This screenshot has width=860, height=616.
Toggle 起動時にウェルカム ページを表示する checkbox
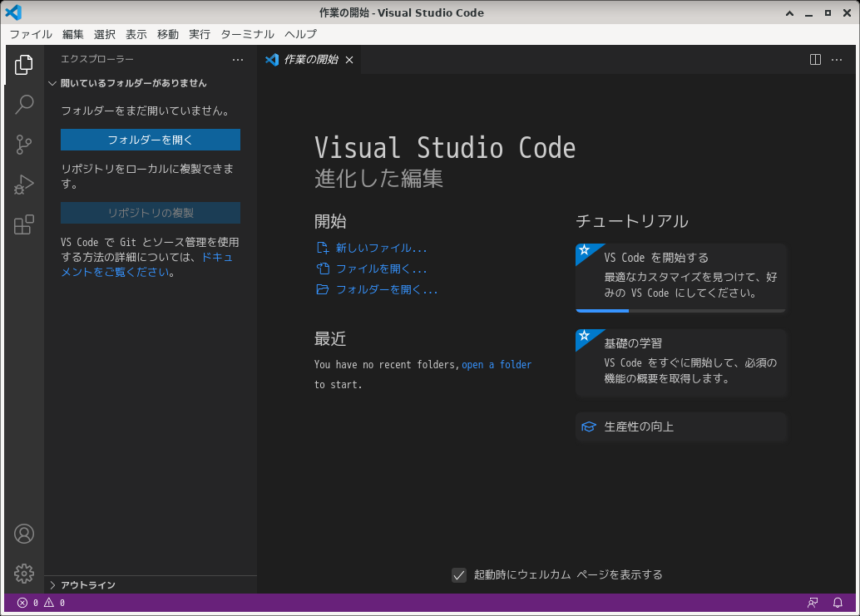(x=459, y=575)
